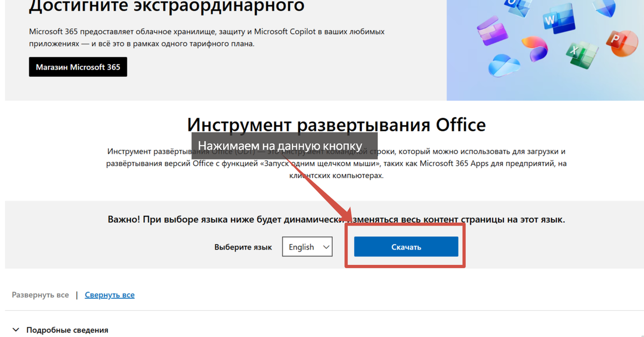Click the Развернуть все link
The height and width of the screenshot is (337, 644).
pos(41,295)
